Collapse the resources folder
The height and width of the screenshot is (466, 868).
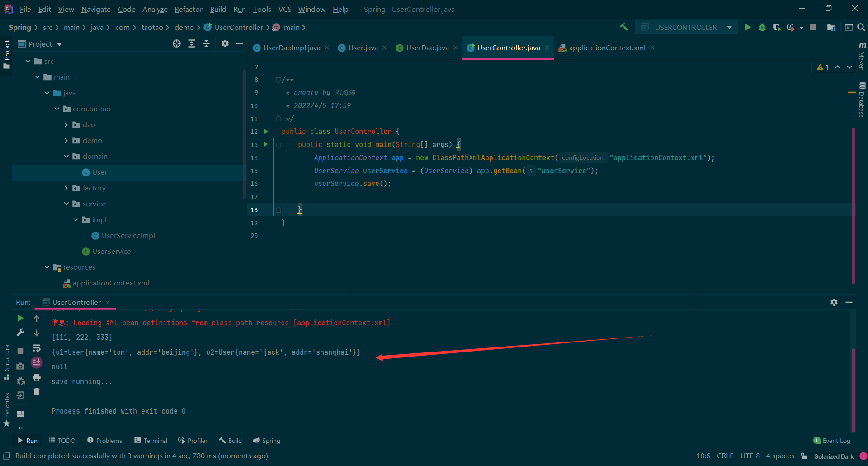click(x=47, y=267)
